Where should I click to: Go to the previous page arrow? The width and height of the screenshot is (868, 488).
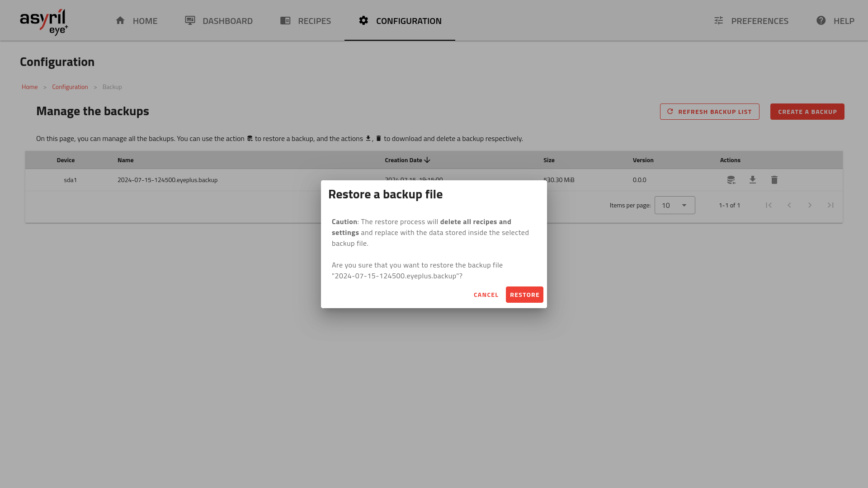pos(789,205)
